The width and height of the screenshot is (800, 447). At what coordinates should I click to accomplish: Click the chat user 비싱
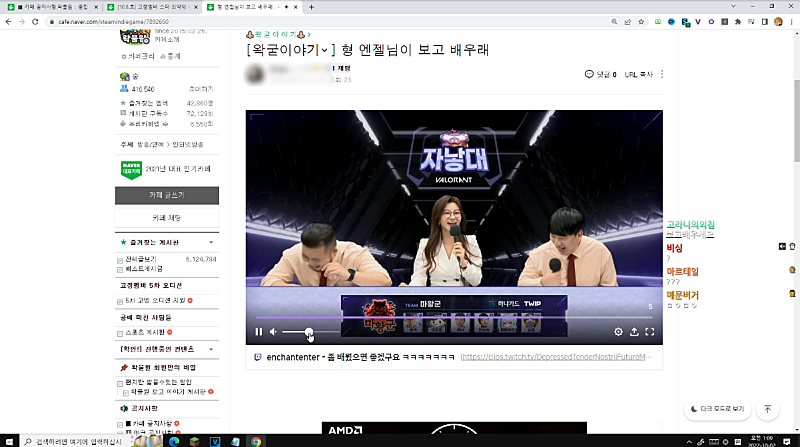click(x=674, y=248)
